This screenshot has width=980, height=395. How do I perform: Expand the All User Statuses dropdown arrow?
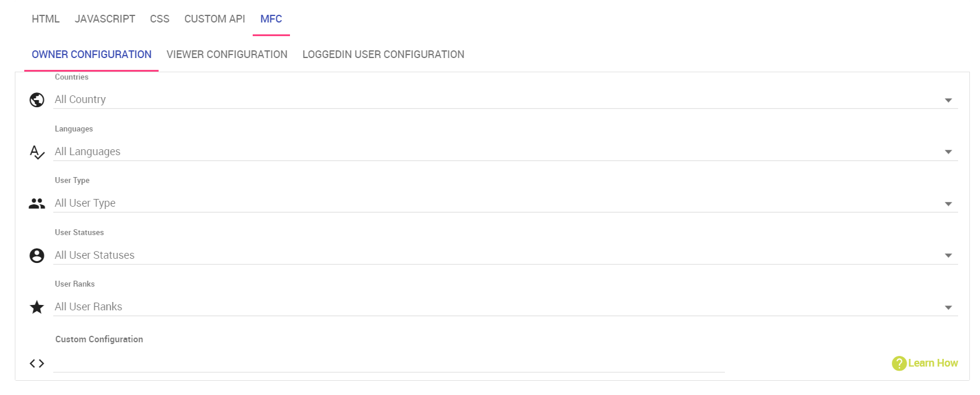pos(948,256)
